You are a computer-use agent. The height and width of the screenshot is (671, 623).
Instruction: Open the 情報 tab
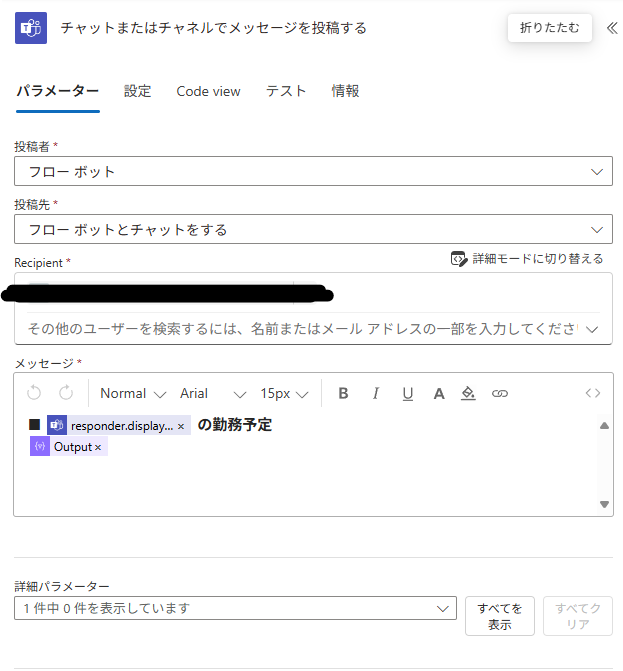[x=345, y=92]
